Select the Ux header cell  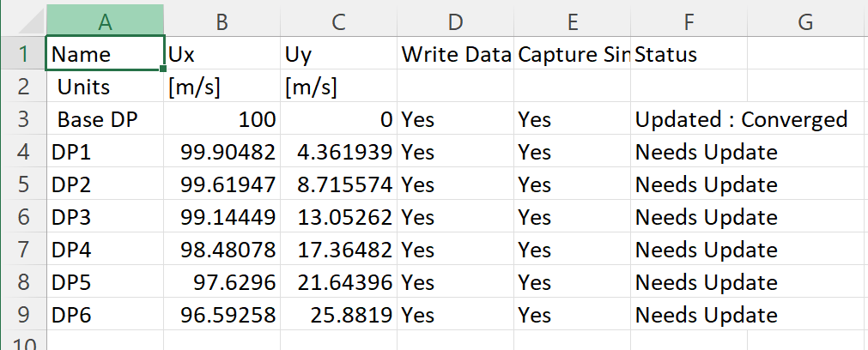(x=222, y=54)
